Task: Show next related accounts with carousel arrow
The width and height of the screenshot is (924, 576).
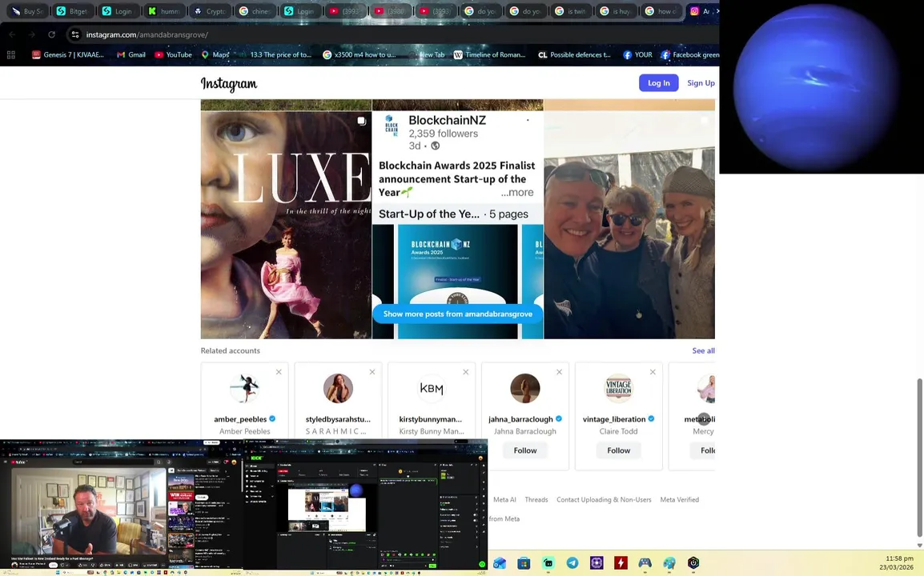Action: click(704, 418)
